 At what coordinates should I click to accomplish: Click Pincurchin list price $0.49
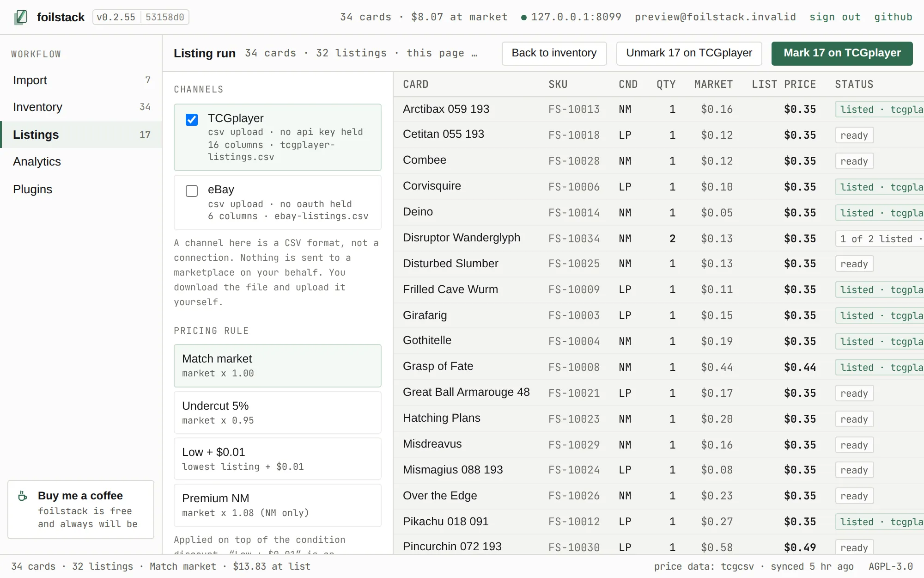pos(800,547)
